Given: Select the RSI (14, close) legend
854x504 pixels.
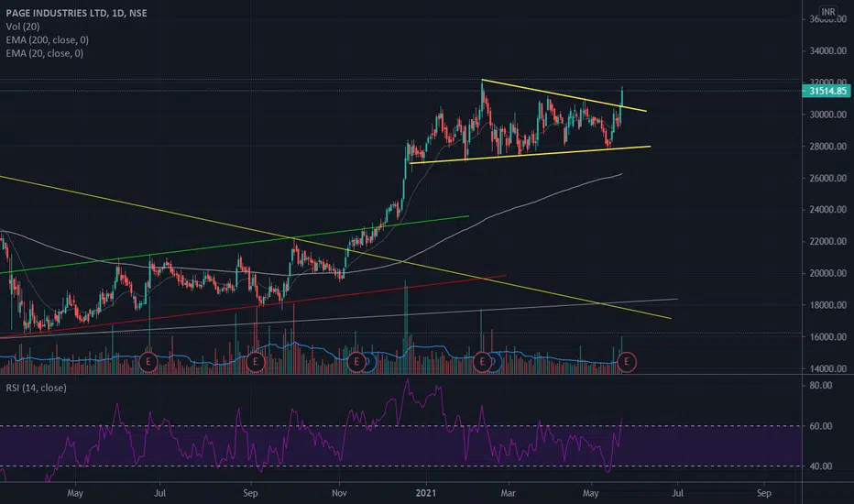Looking at the screenshot, I should click(x=36, y=388).
